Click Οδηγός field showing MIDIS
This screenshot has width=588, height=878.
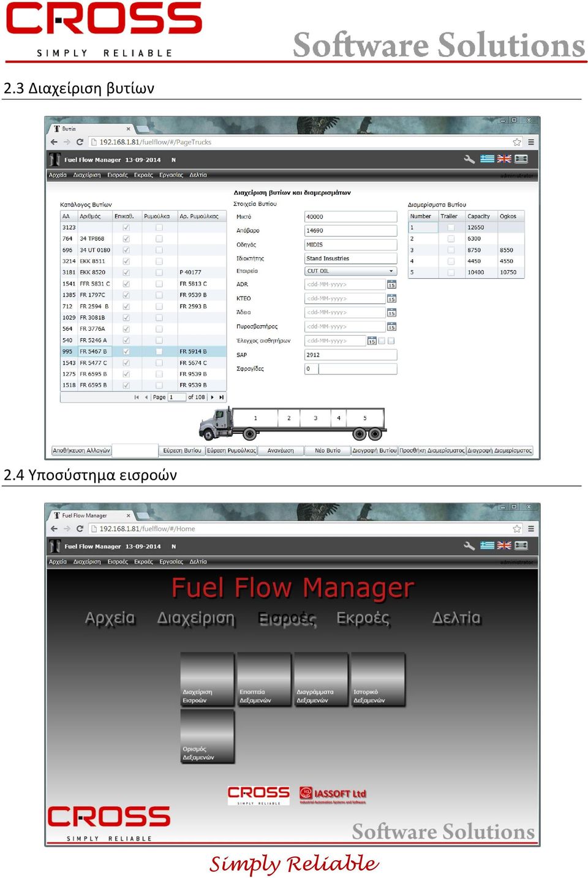(x=351, y=244)
